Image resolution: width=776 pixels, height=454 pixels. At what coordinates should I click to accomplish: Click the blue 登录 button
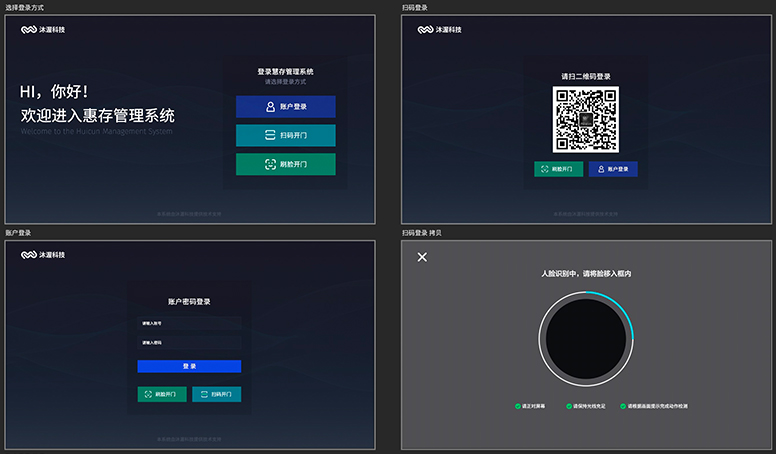point(189,366)
